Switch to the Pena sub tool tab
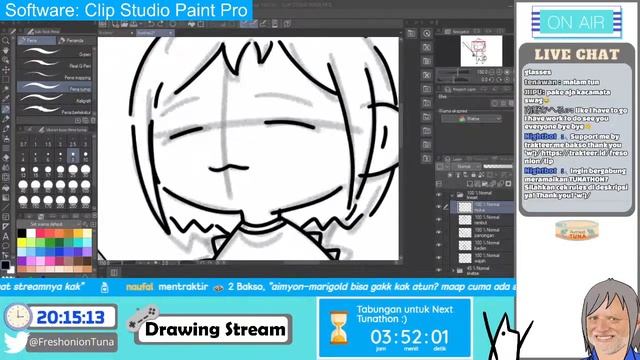 pos(37,40)
